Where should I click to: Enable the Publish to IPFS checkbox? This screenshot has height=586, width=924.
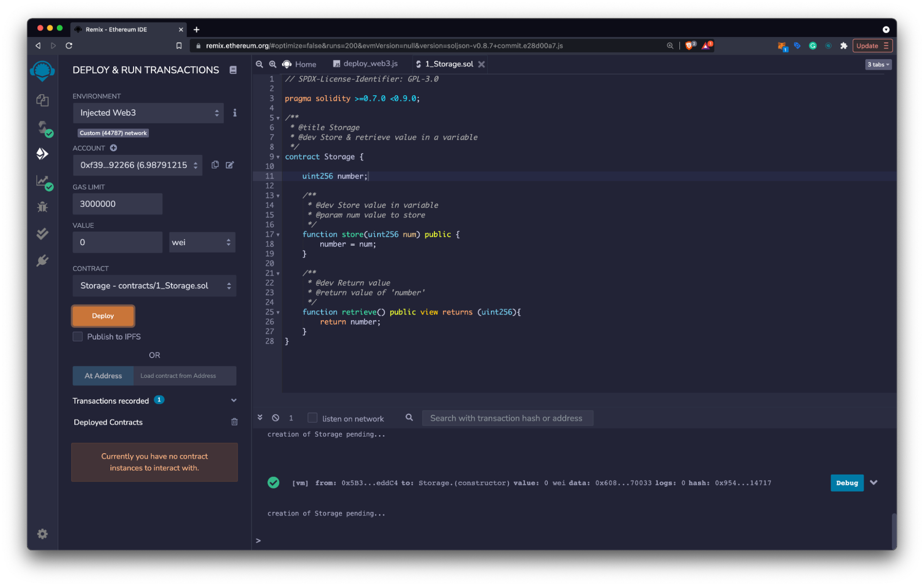click(77, 337)
